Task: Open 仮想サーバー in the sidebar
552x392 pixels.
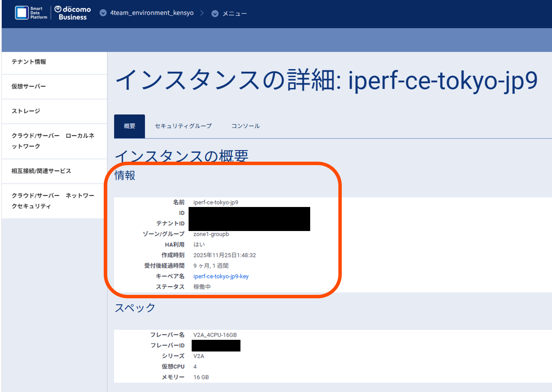Action: (54, 87)
